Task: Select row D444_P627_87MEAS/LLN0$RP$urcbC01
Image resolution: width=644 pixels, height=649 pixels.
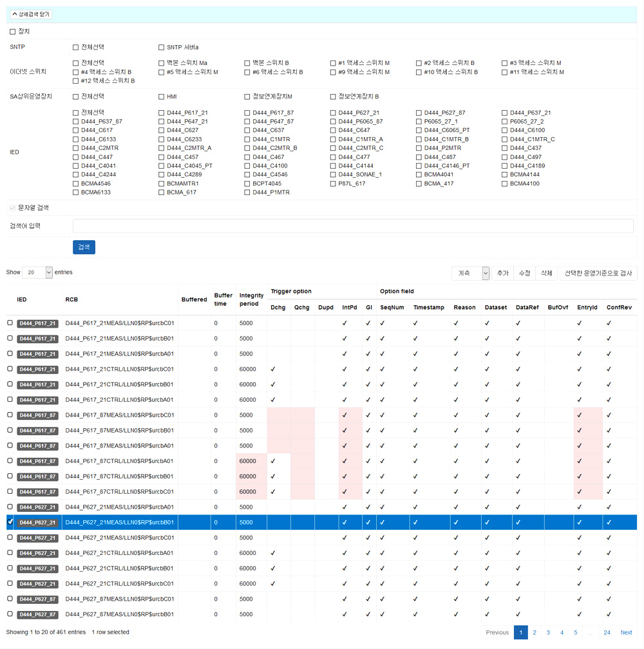Action: tap(10, 599)
